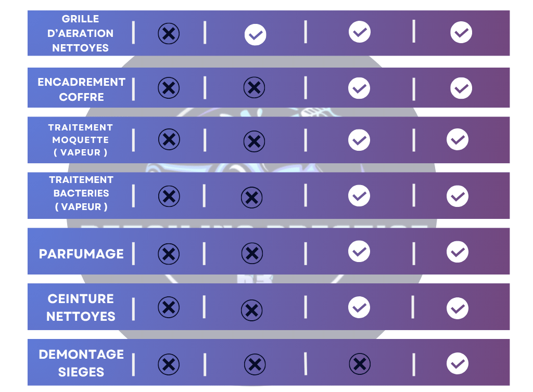533x392 pixels.
Task: Click the CEINTURE NETTOYES label
Action: 81,307
